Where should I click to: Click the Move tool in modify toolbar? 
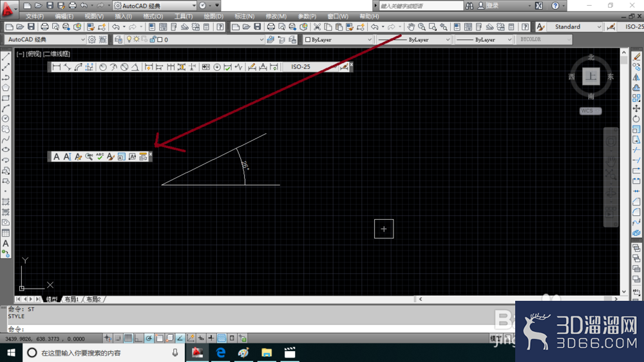636,108
